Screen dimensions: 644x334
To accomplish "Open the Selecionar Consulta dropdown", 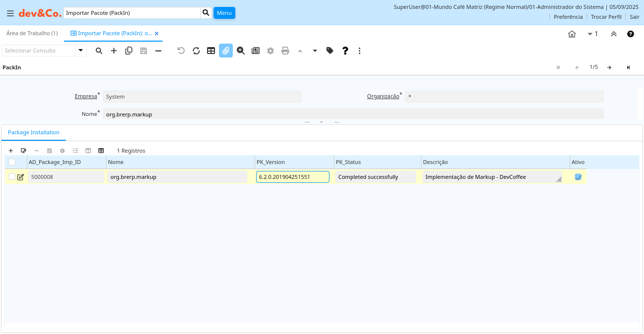I will click(x=80, y=51).
